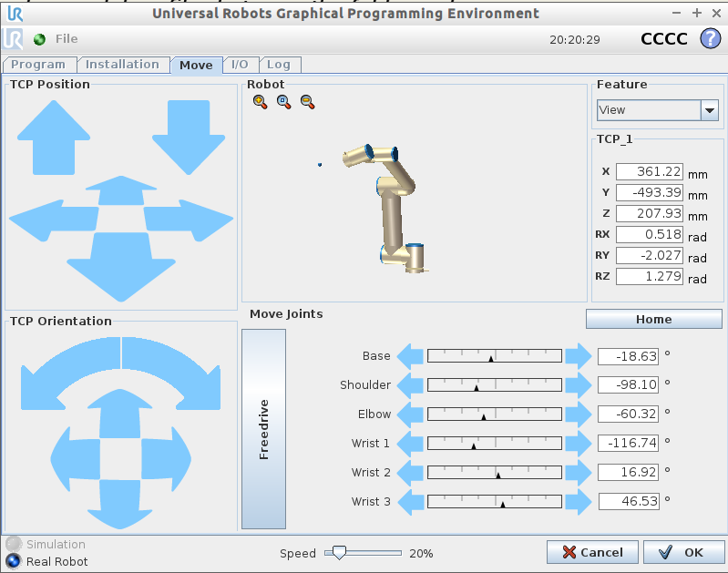
Task: Click the Speed slider handle
Action: [340, 553]
